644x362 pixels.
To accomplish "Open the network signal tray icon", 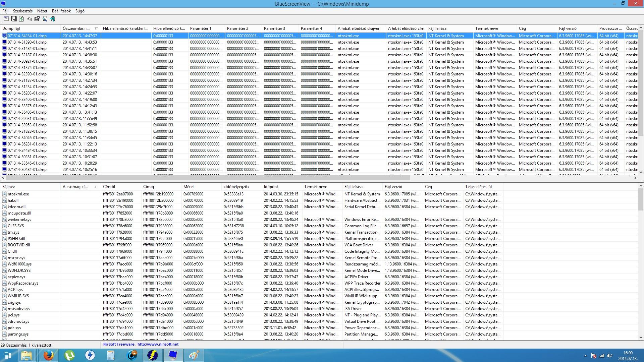I will coord(602,356).
